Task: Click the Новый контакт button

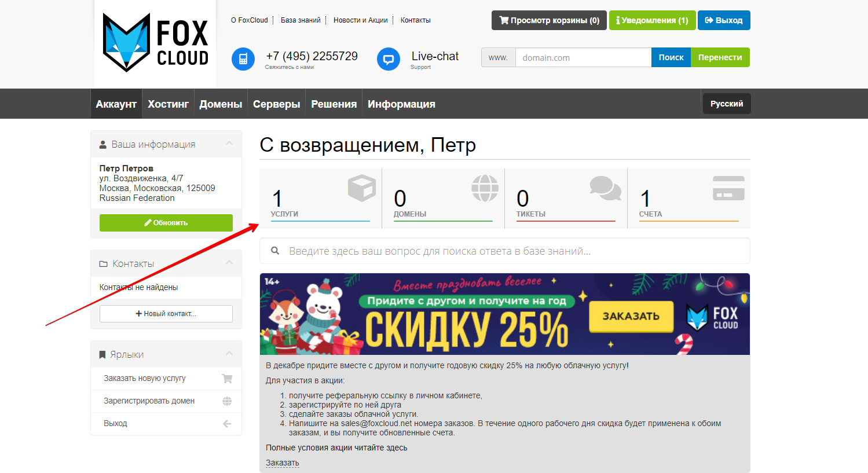Action: tap(166, 314)
